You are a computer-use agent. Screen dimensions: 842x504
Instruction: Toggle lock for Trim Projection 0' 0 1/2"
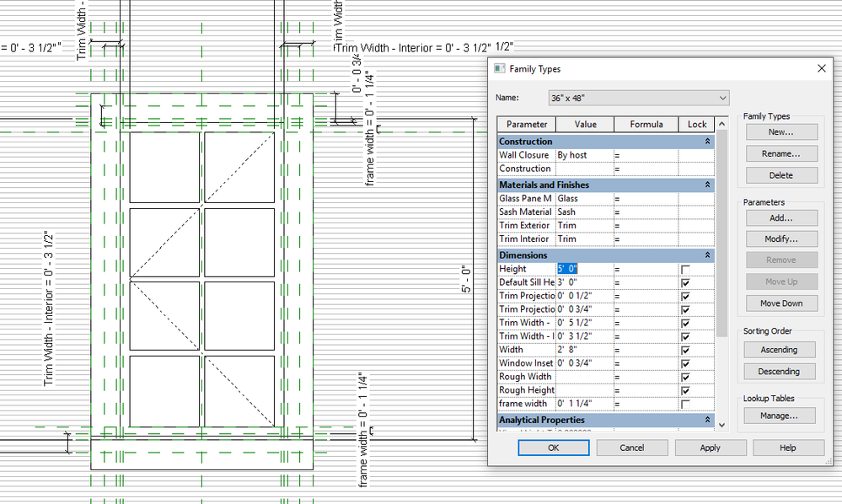[x=685, y=297]
